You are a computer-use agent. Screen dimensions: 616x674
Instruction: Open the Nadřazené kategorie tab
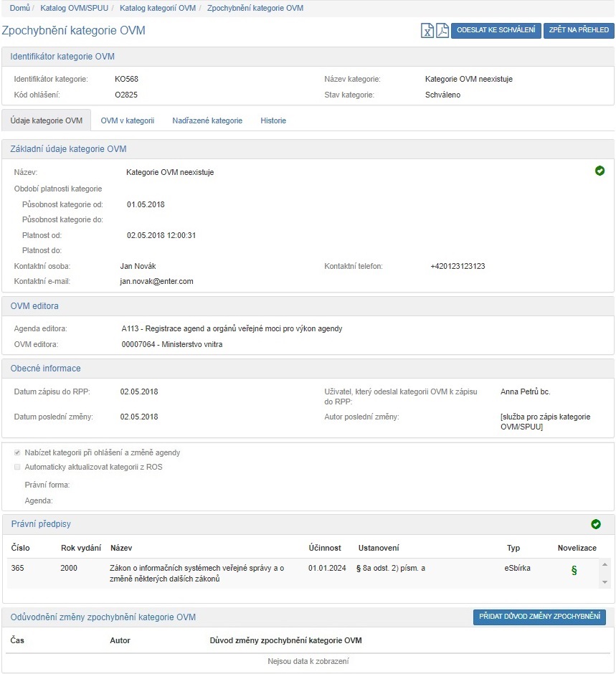tap(207, 120)
